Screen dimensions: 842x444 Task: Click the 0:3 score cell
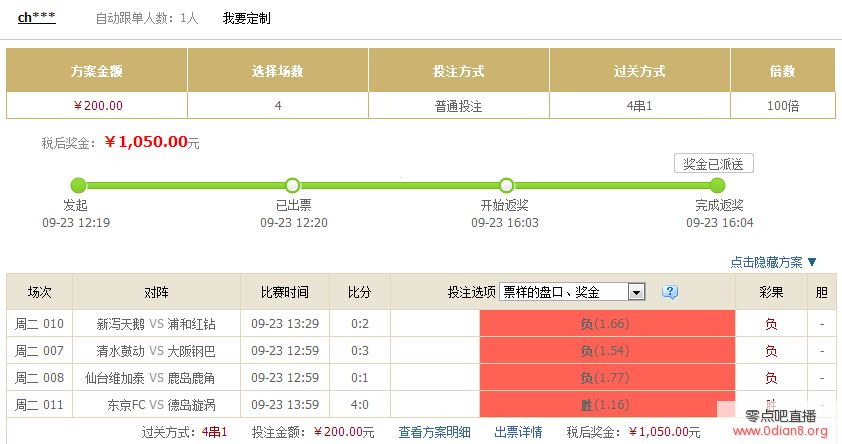click(360, 351)
